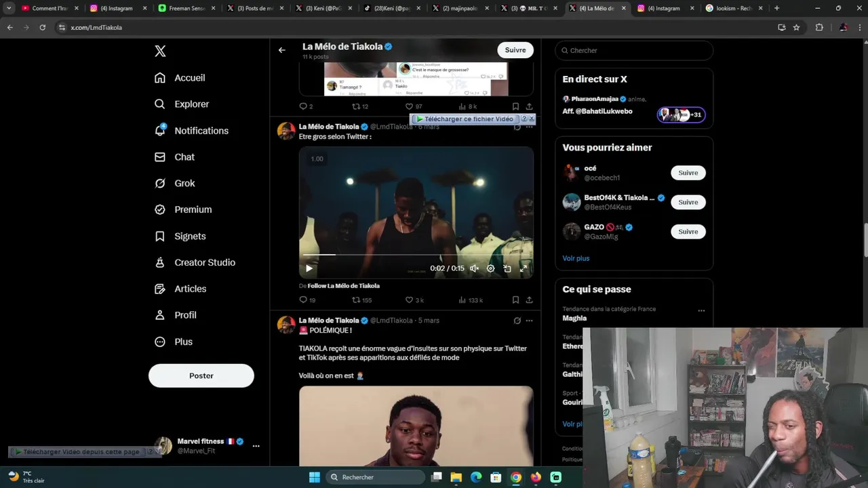Open Articles in the sidebar
The height and width of the screenshot is (488, 868).
(x=180, y=289)
